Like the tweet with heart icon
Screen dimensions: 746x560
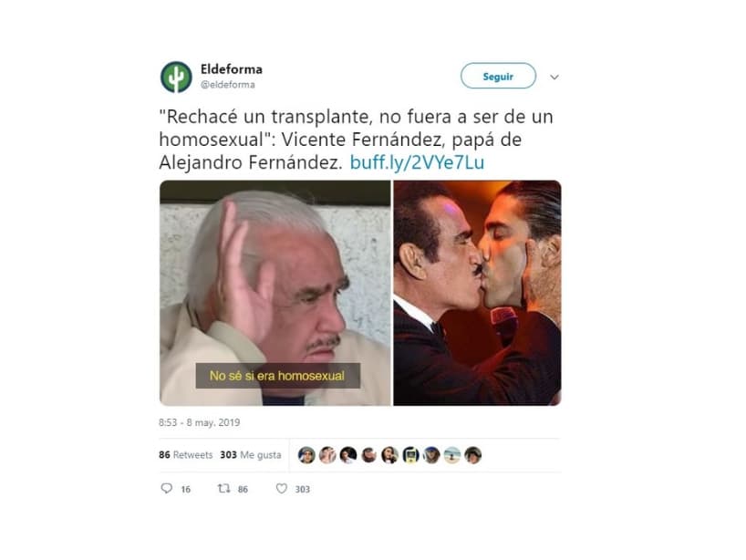(x=282, y=488)
